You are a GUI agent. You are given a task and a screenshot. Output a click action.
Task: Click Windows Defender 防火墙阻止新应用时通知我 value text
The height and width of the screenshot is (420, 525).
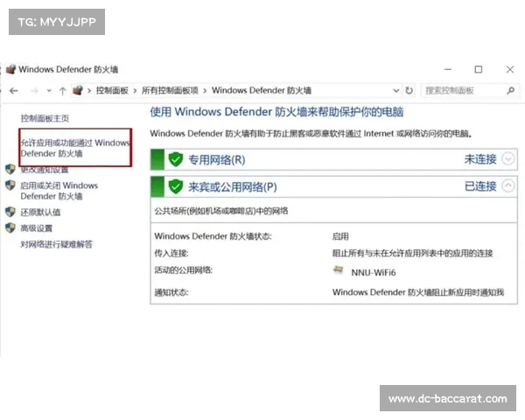coord(418,292)
